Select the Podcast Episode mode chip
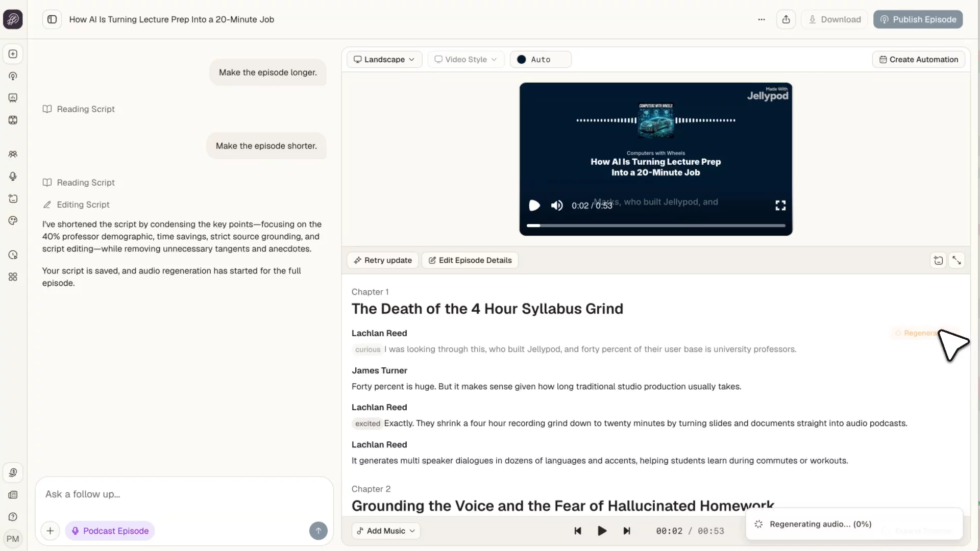 [x=110, y=531]
